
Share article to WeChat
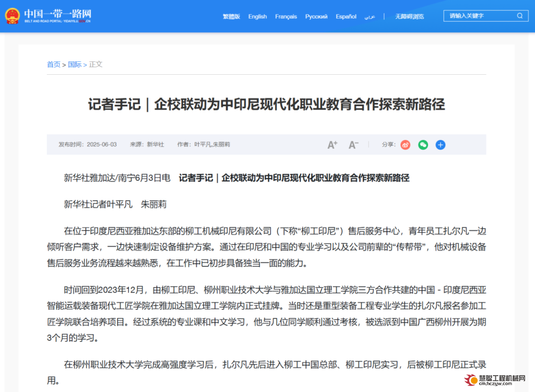[423, 145]
